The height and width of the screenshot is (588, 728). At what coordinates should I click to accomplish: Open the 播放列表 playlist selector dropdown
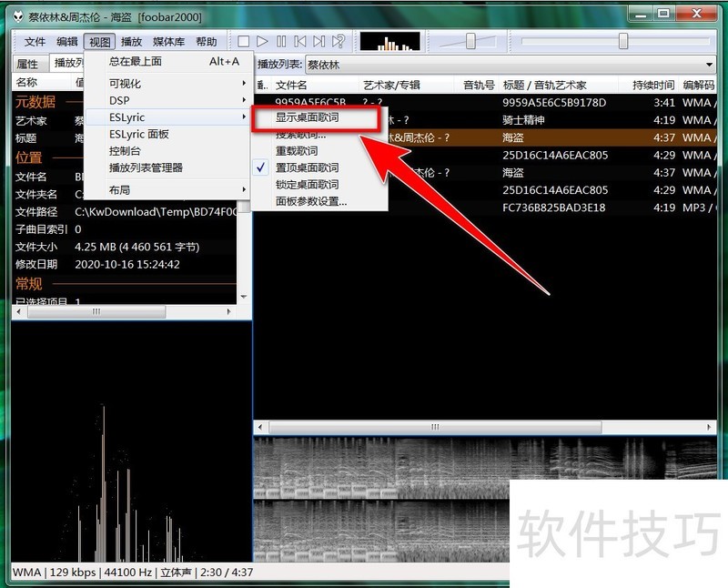tap(710, 64)
